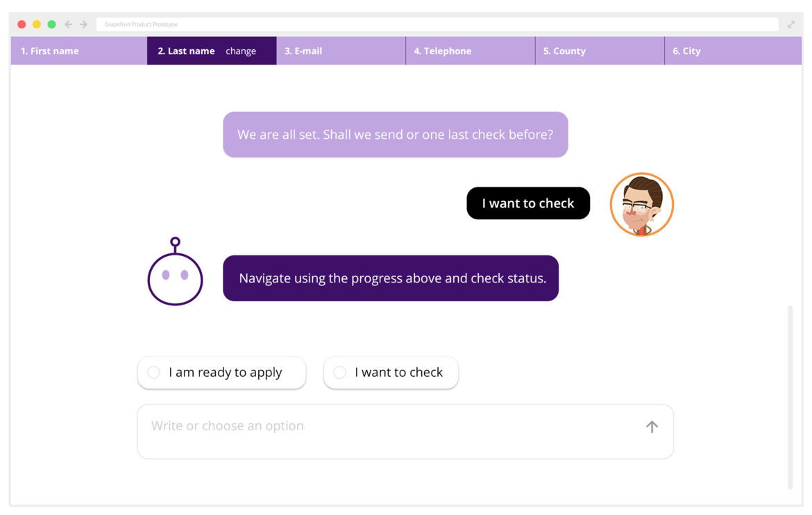The image size is (812, 515).
Task: Click the expand window icon
Action: pyautogui.click(x=791, y=24)
